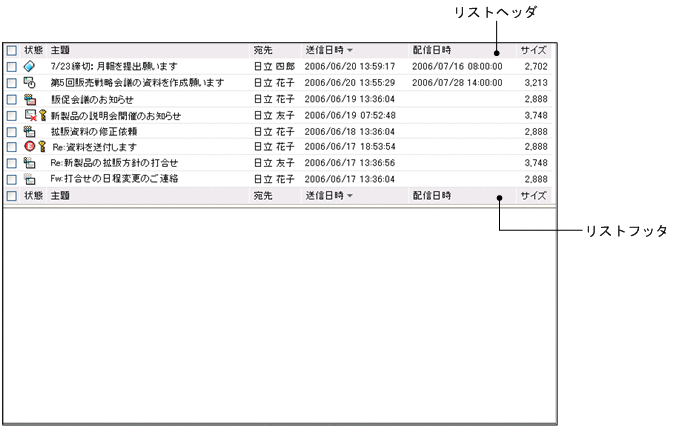The image size is (673, 427).
Task: Tick the select-all checkbox in list footer
Action: click(12, 196)
